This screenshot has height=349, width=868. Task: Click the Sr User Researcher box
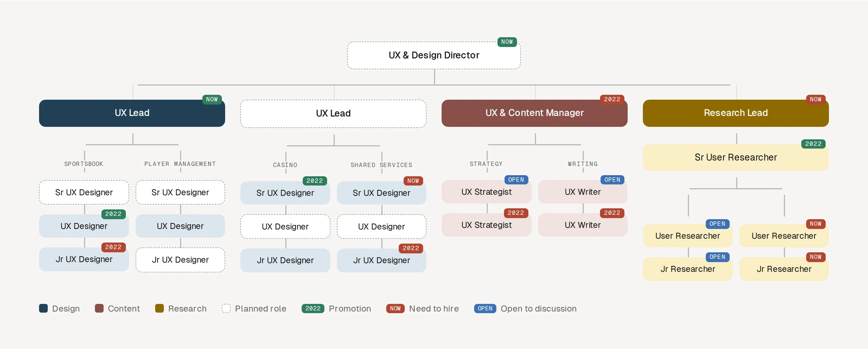coord(736,158)
